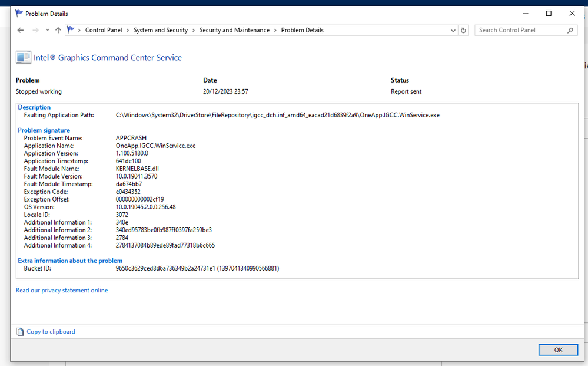Image resolution: width=588 pixels, height=366 pixels.
Task: Click Exception Offset value 000000000002cf19
Action: click(140, 199)
